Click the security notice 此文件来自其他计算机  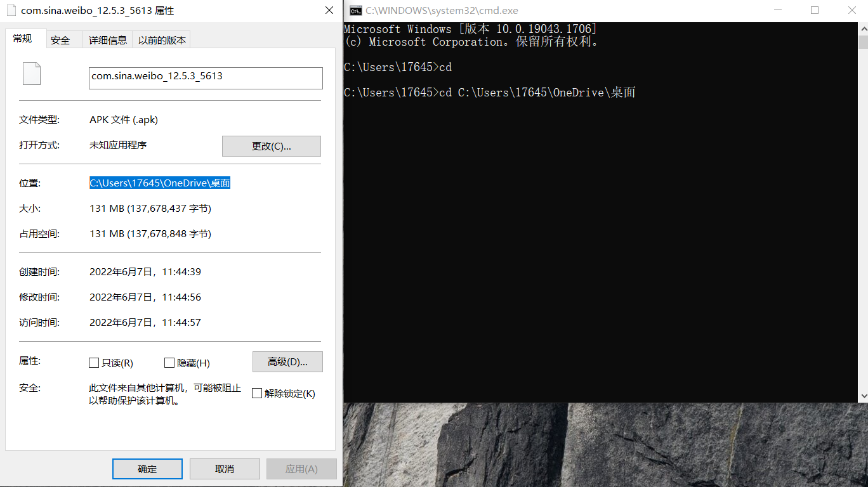tap(165, 394)
